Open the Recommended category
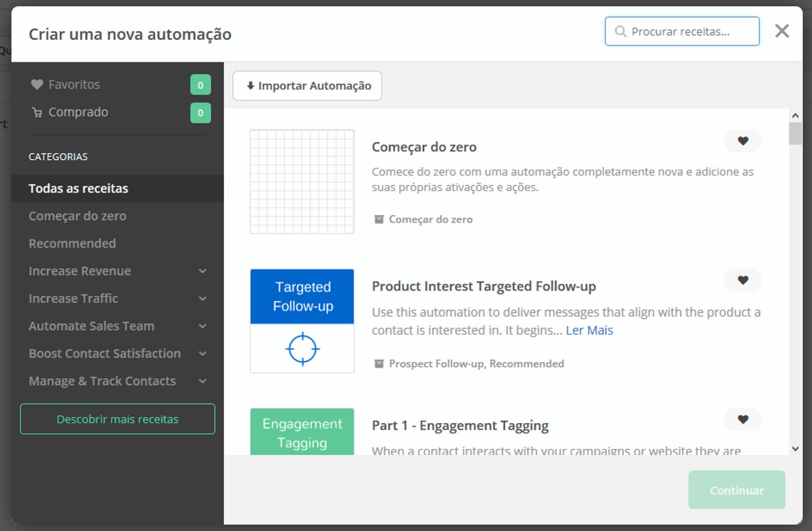Screen dimensions: 812x531 pos(72,243)
